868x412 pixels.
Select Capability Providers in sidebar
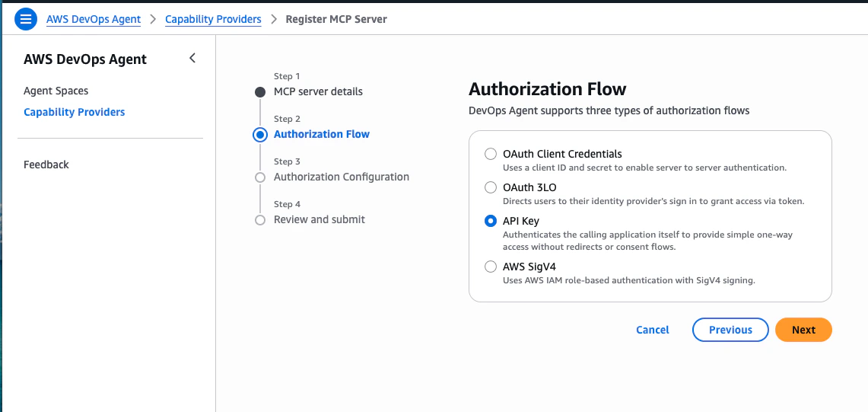75,112
